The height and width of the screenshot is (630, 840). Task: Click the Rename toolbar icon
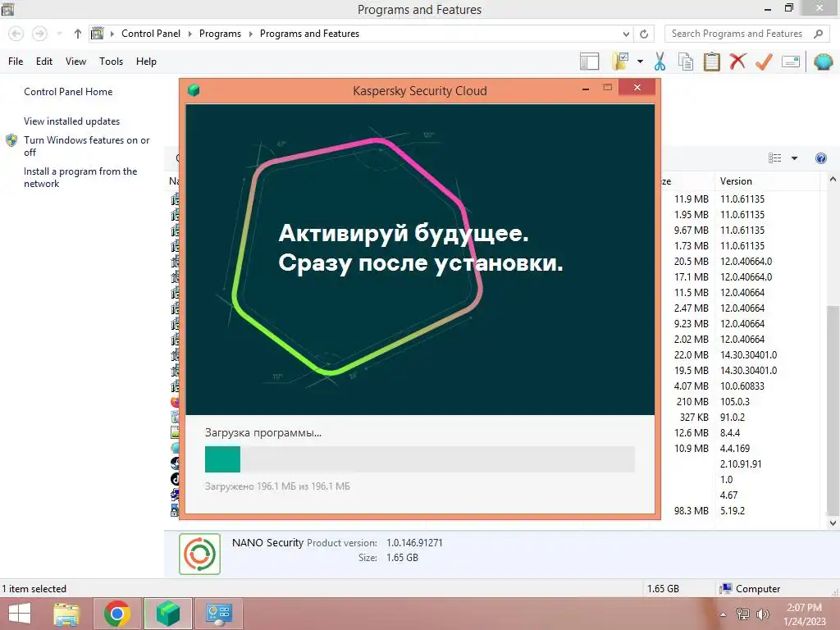coord(791,62)
